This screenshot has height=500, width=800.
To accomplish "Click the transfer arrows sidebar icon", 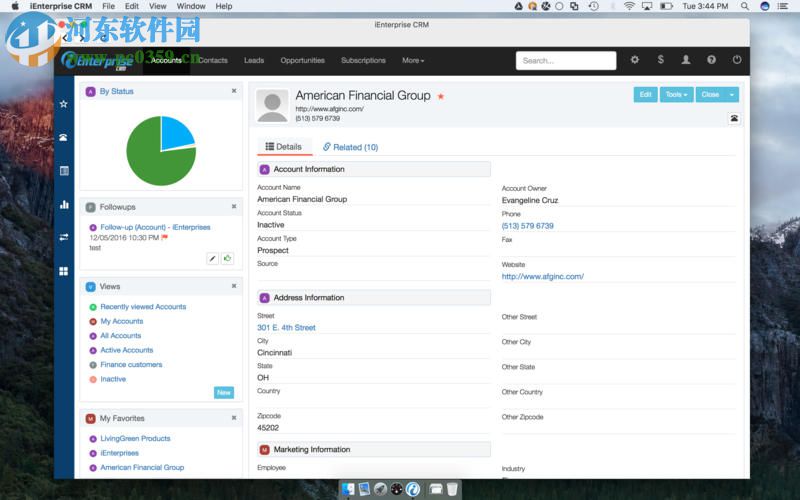I will (64, 237).
